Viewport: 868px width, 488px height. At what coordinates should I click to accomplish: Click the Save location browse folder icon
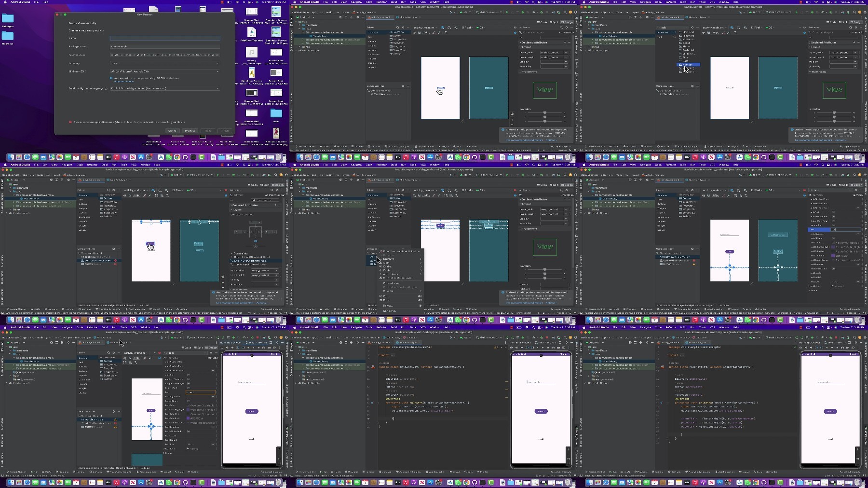coord(217,55)
